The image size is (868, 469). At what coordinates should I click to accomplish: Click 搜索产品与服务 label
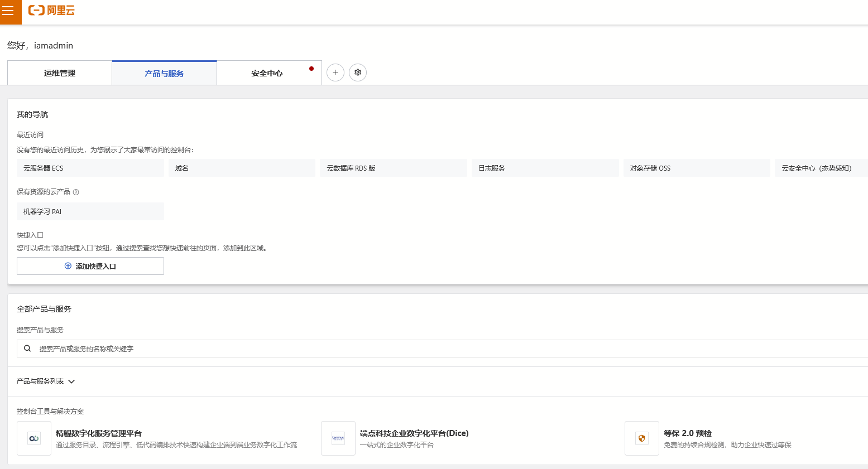click(x=40, y=330)
